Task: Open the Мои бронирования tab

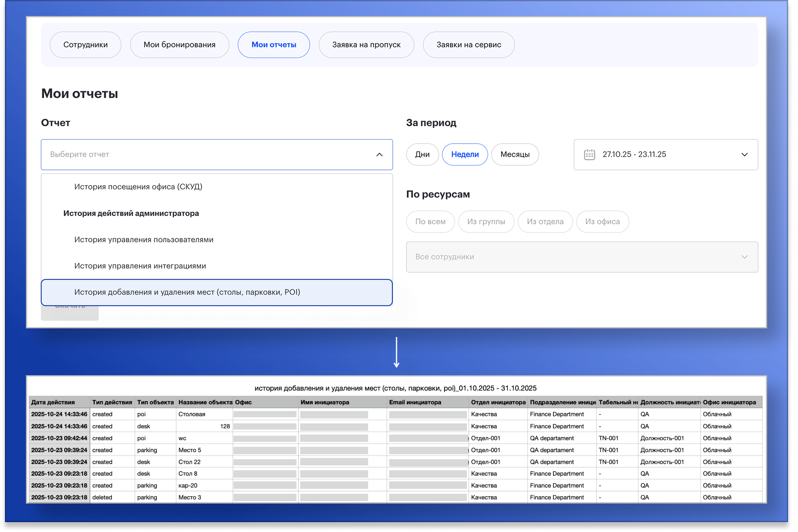Action: pos(179,45)
